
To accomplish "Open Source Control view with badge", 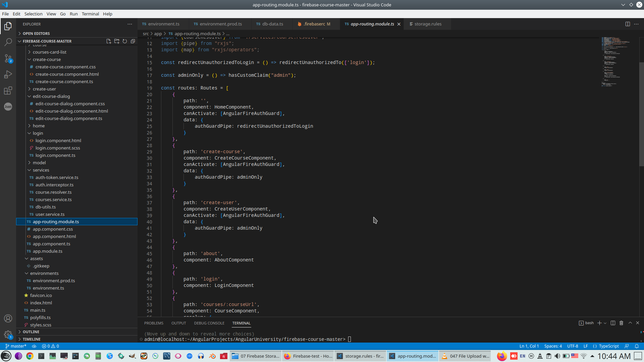I will click(8, 58).
